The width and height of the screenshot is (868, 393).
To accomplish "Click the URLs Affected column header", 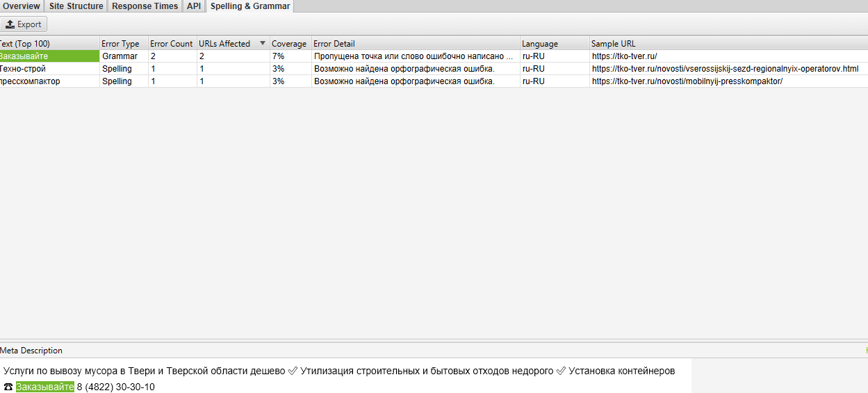I will click(x=233, y=44).
